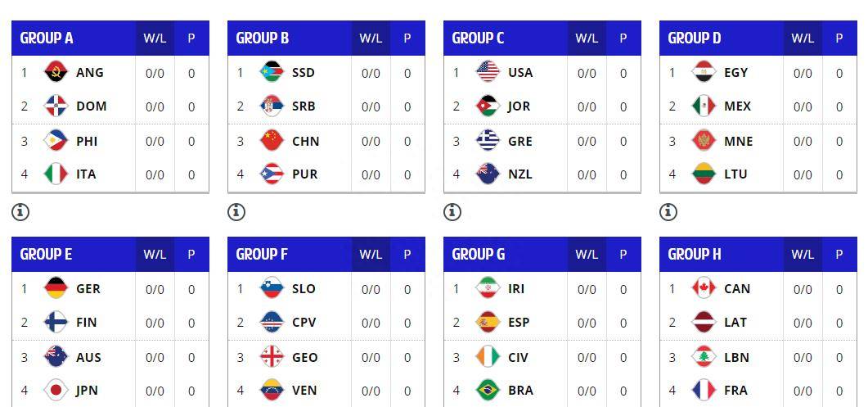Open the SRB team link

(x=304, y=106)
